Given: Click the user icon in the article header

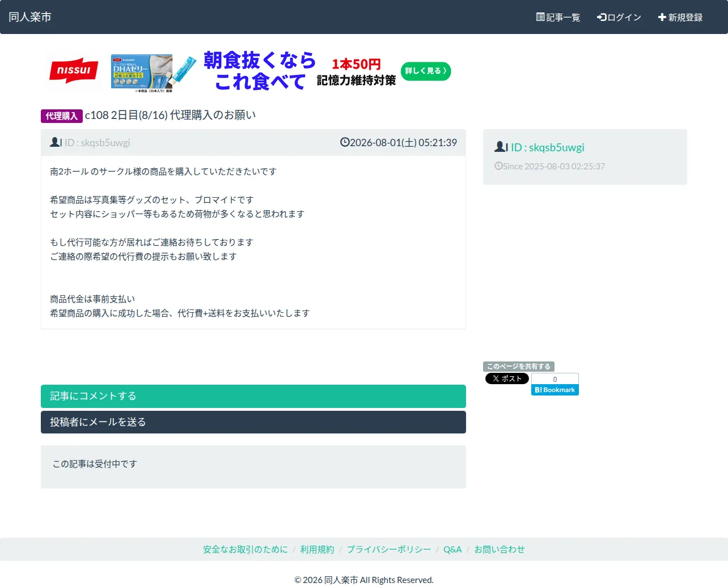Looking at the screenshot, I should coord(56,142).
